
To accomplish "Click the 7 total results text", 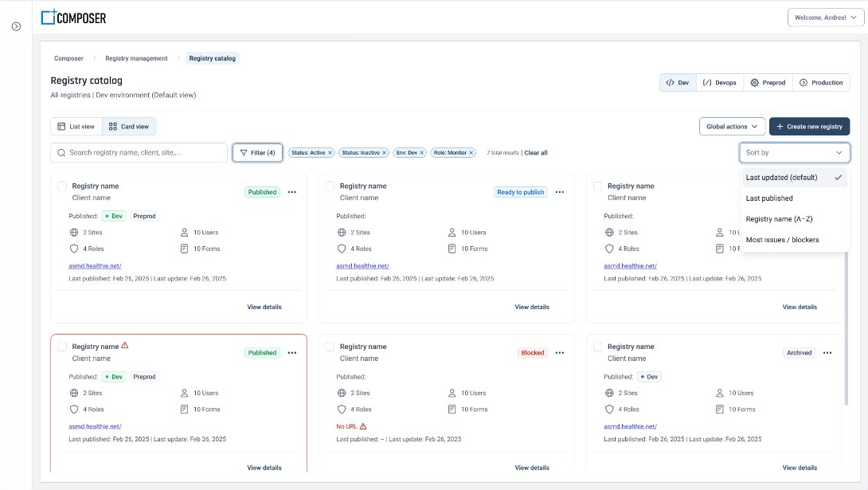I will pos(502,153).
